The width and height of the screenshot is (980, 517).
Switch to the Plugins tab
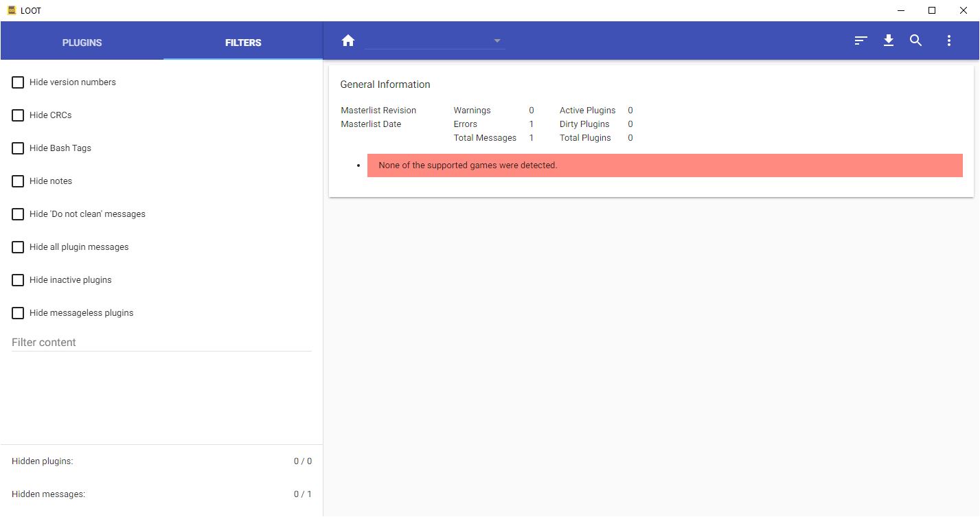pyautogui.click(x=82, y=43)
